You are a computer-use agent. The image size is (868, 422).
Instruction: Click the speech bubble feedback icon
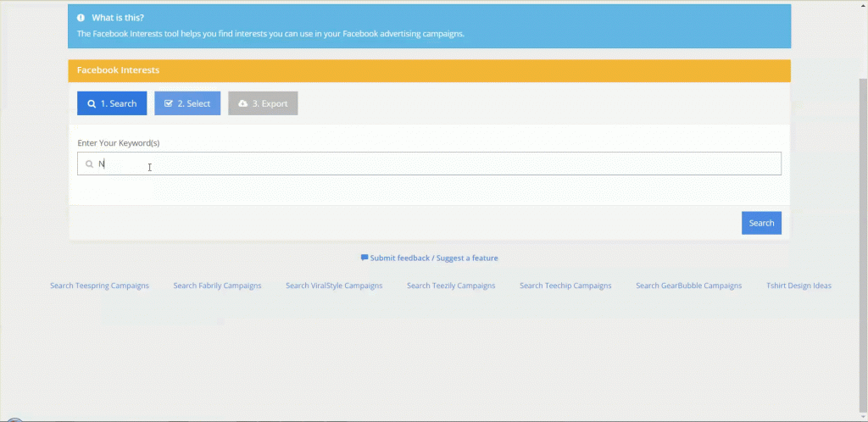click(364, 258)
